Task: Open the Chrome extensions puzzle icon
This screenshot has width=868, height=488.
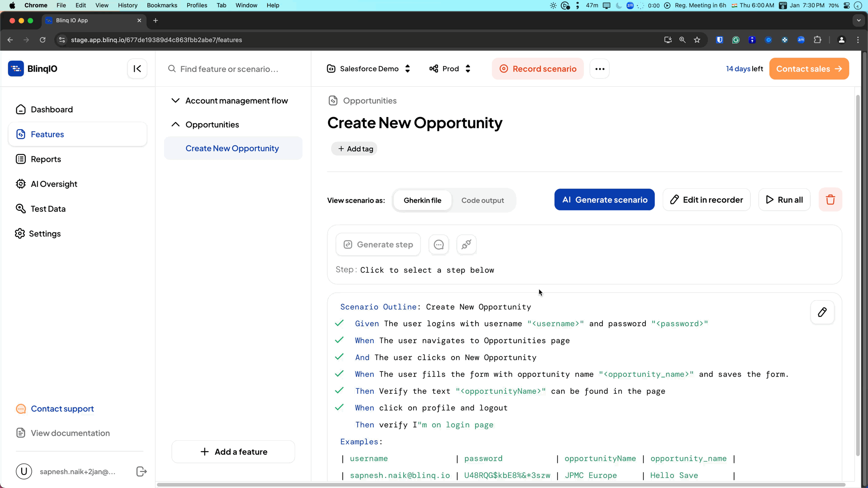Action: pos(817,40)
